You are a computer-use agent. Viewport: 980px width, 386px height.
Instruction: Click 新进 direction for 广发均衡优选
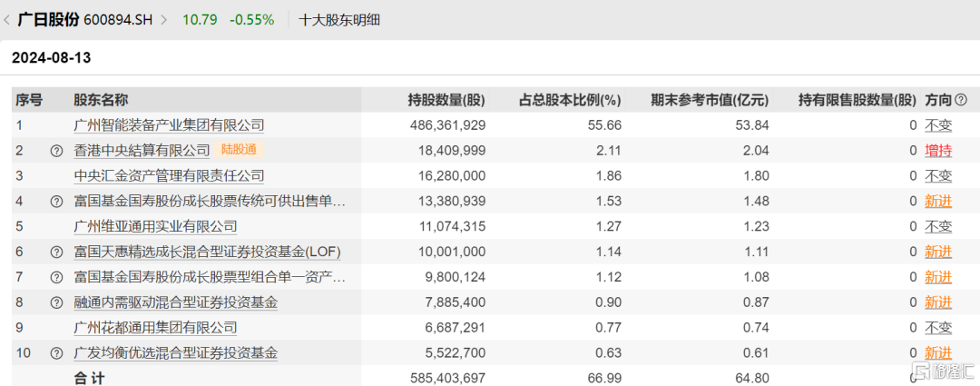click(938, 352)
